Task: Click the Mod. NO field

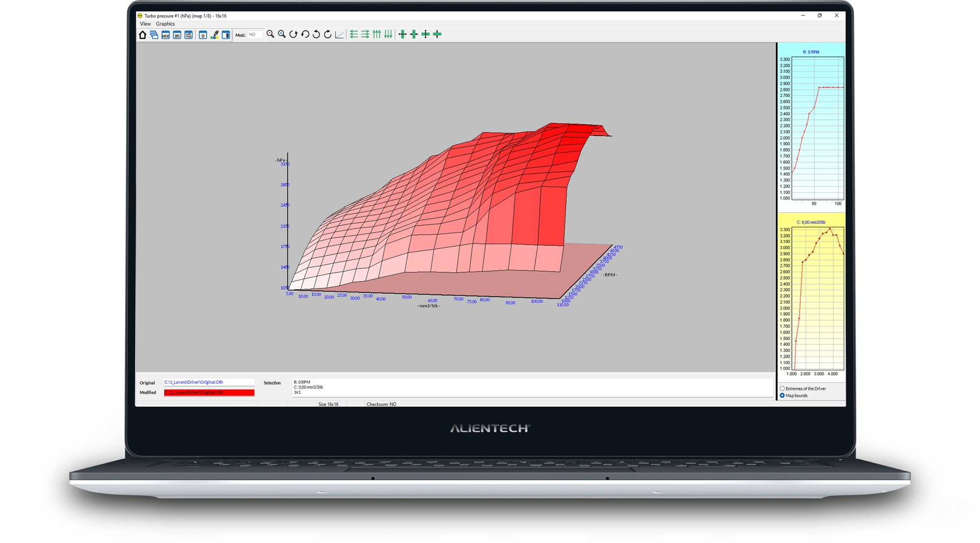Action: pyautogui.click(x=255, y=35)
